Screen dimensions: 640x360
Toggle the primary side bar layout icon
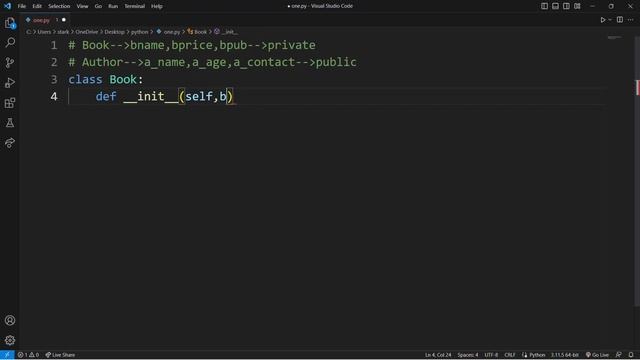coord(544,6)
